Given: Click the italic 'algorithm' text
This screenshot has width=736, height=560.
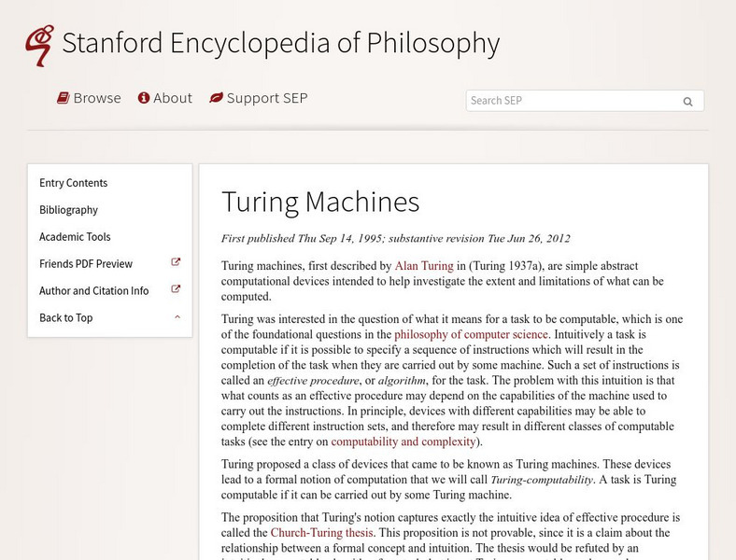Looking at the screenshot, I should pyautogui.click(x=402, y=381).
